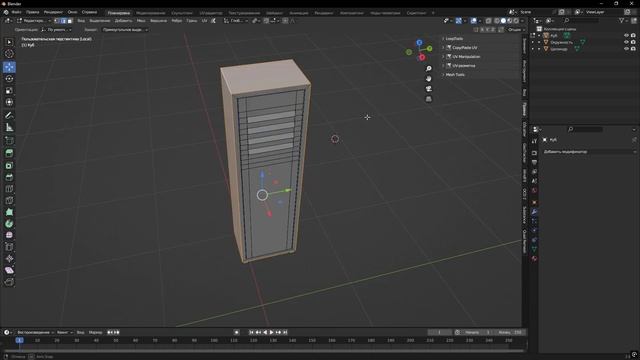Open the Прямоугольное выделение drag dropdown
This screenshot has width=640, height=360.
point(124,30)
